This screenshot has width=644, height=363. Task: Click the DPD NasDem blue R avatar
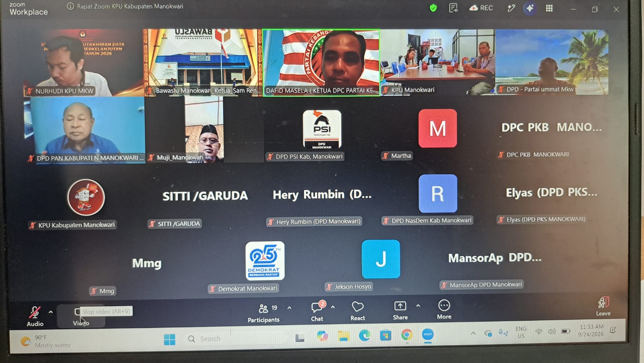[x=438, y=193]
